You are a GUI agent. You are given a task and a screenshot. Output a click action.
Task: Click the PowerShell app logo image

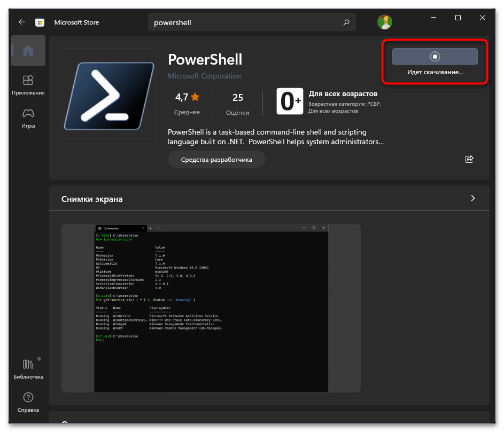click(x=109, y=96)
